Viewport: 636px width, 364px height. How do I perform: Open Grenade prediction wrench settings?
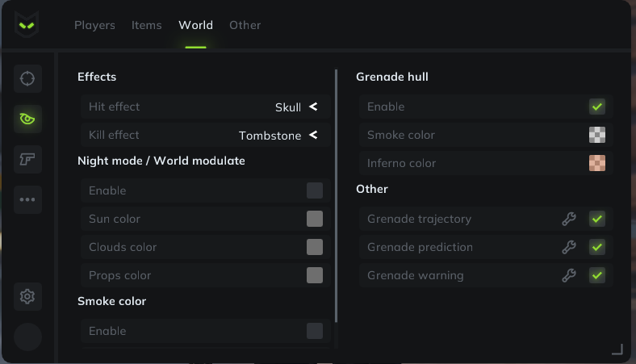click(569, 247)
